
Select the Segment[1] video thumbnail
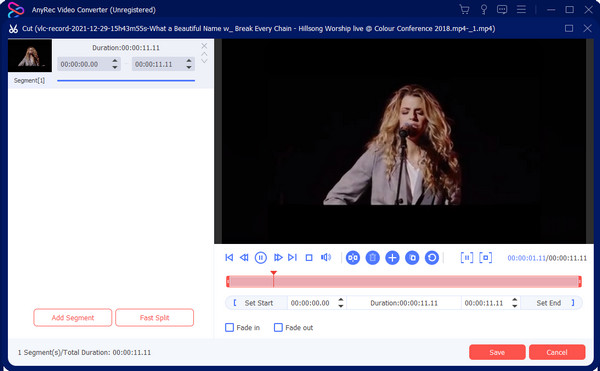[30, 55]
